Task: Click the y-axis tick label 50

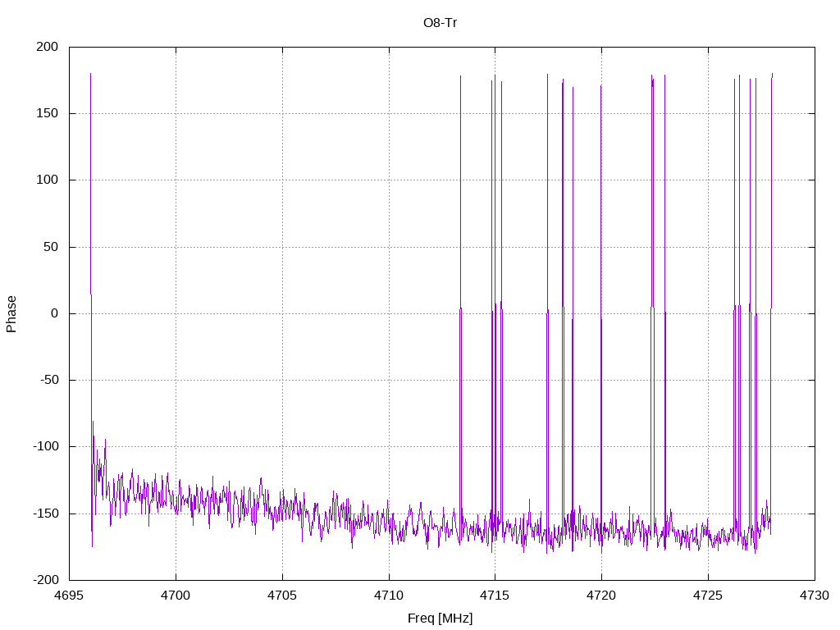Action: click(x=51, y=247)
